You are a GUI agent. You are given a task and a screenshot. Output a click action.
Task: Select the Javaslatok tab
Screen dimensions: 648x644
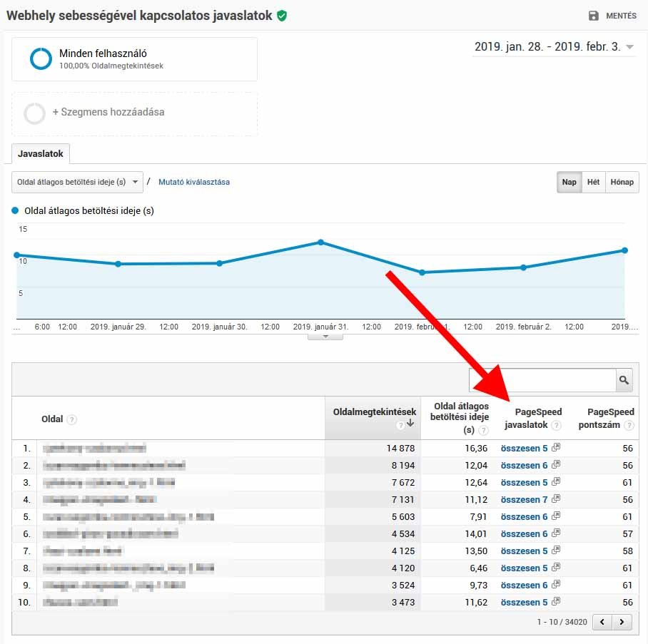[x=40, y=153]
